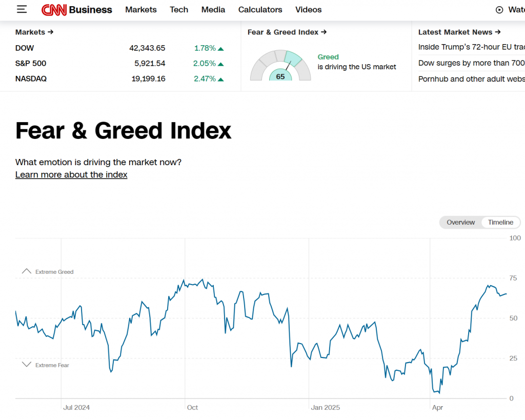Switch chart to Timeline view
525x420 pixels.
(500, 222)
